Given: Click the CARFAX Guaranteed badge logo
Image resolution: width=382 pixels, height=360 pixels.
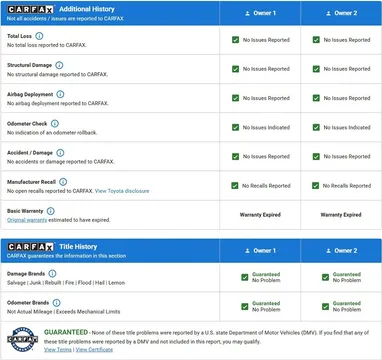Looking at the screenshot, I should pyautogui.click(x=23, y=339).
